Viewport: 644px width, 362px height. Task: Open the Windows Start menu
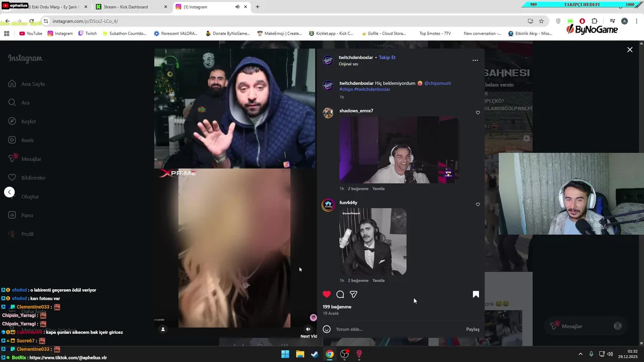pos(285,354)
